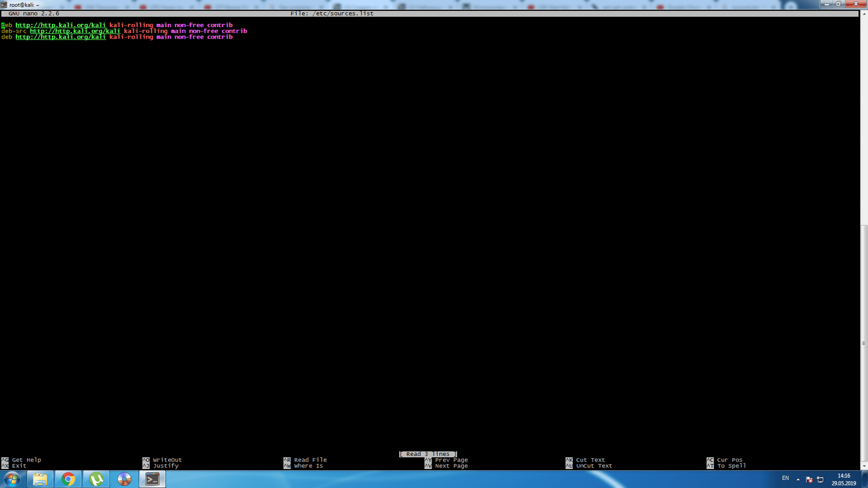Open the Windows Start menu

pyautogui.click(x=12, y=479)
